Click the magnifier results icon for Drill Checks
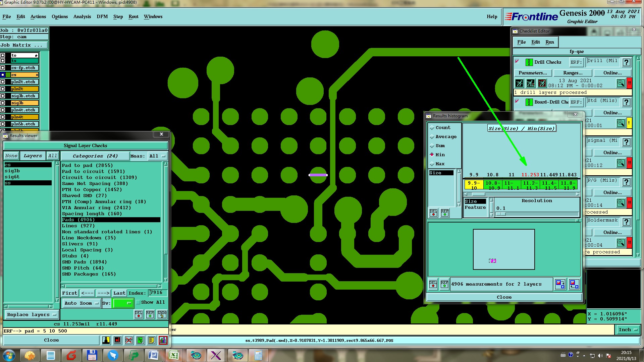Viewport: 644px width, 362px height. tap(621, 83)
